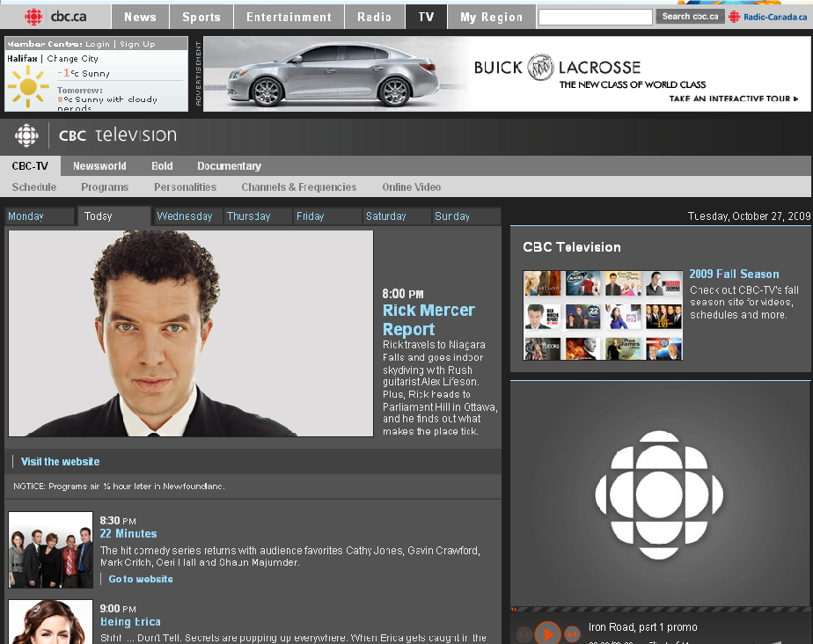This screenshot has height=644, width=813.
Task: Open the Sports section in top navigation
Action: coord(201,17)
